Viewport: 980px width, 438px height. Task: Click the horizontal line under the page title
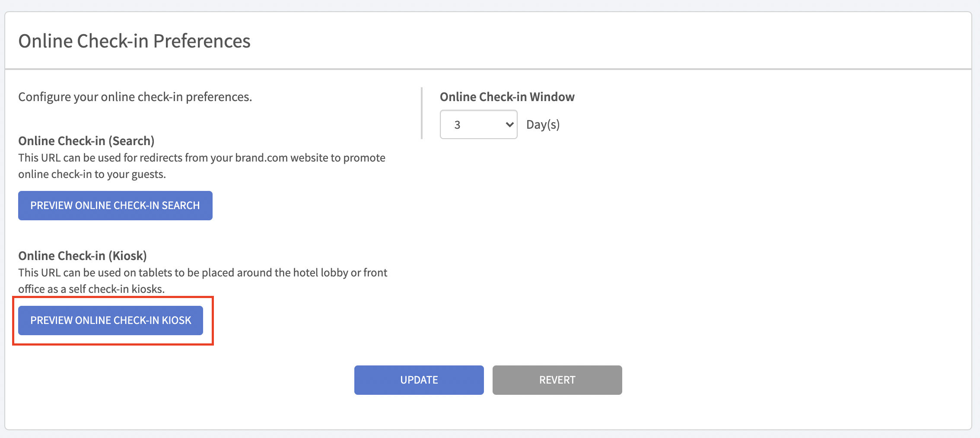click(x=488, y=69)
